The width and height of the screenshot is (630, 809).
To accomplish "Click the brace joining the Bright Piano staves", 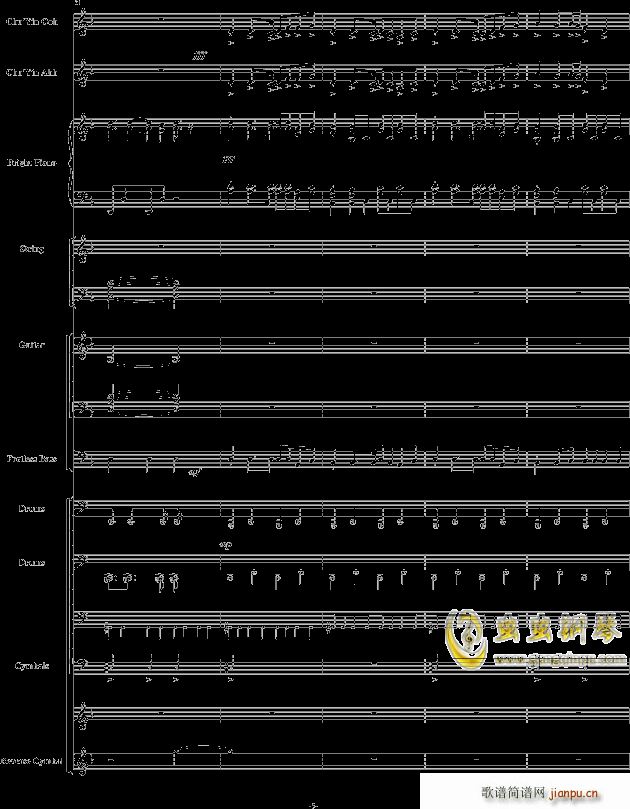I will tap(72, 162).
